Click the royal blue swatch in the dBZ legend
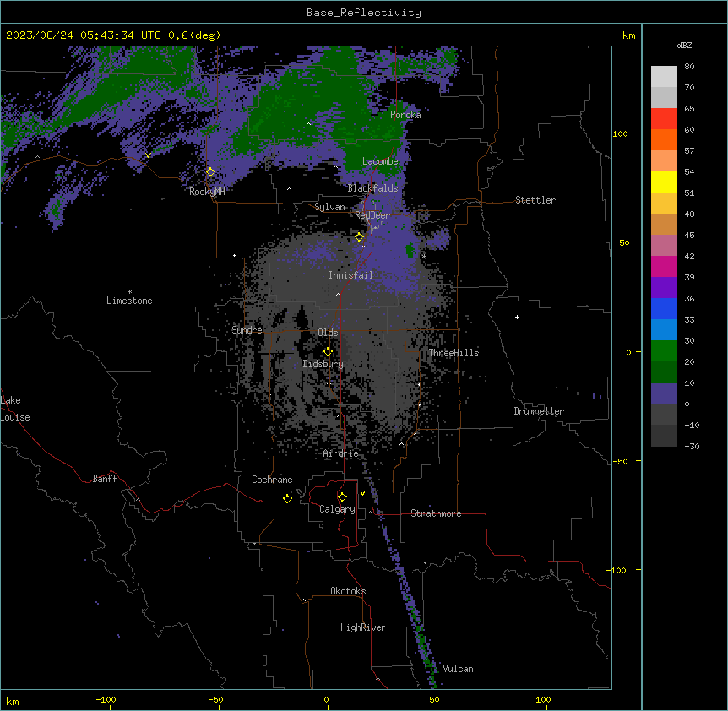This screenshot has height=711, width=728. 664,308
